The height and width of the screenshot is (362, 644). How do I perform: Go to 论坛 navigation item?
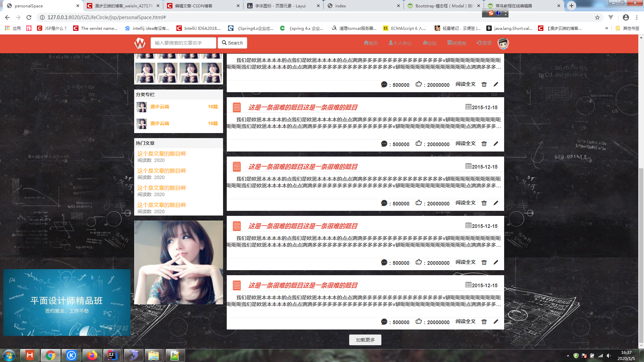click(430, 43)
